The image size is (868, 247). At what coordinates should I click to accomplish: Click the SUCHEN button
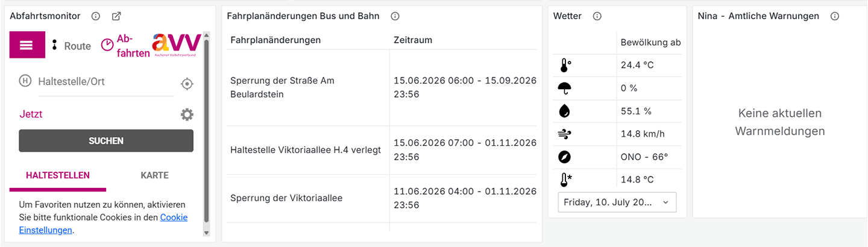(106, 141)
